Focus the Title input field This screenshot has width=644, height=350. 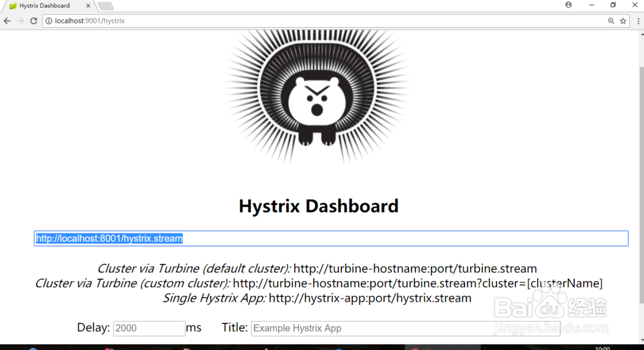point(405,328)
